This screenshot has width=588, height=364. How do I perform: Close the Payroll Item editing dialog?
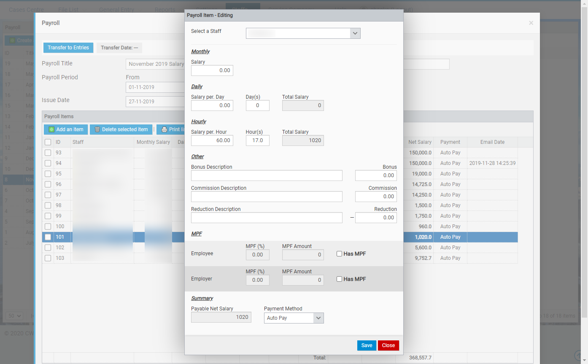388,345
